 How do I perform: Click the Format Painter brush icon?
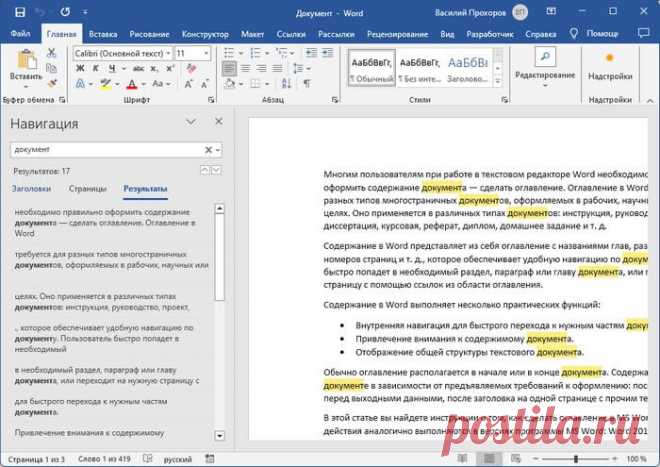[52, 84]
